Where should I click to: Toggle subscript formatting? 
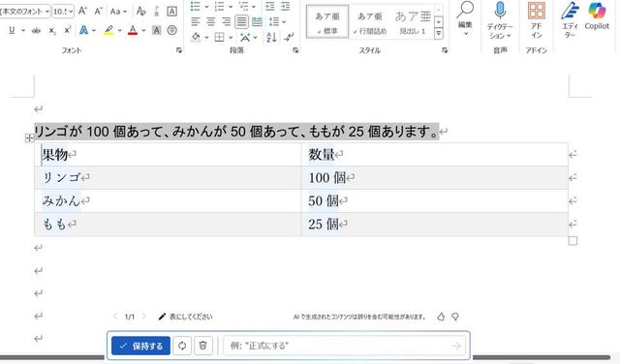click(52, 30)
